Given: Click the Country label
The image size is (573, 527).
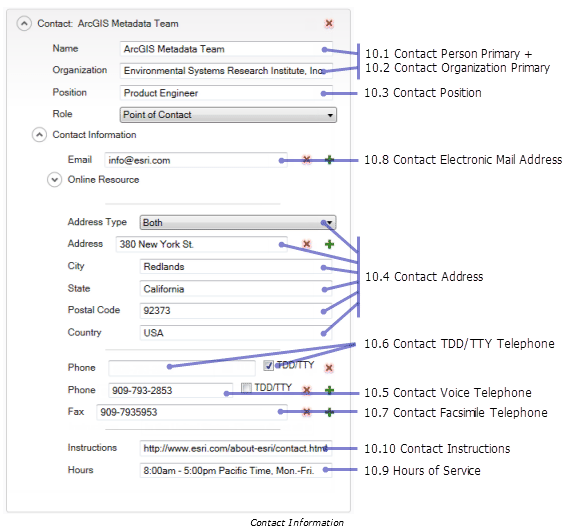Looking at the screenshot, I should (x=84, y=333).
